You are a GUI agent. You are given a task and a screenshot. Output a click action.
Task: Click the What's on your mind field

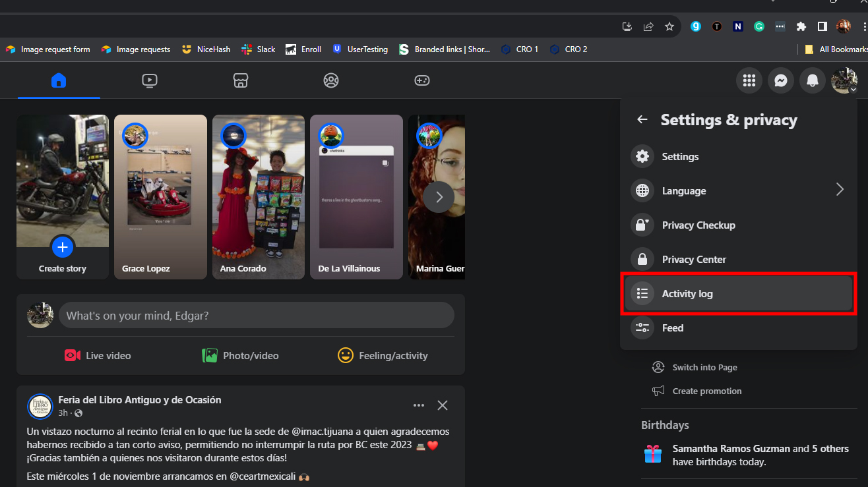click(256, 316)
